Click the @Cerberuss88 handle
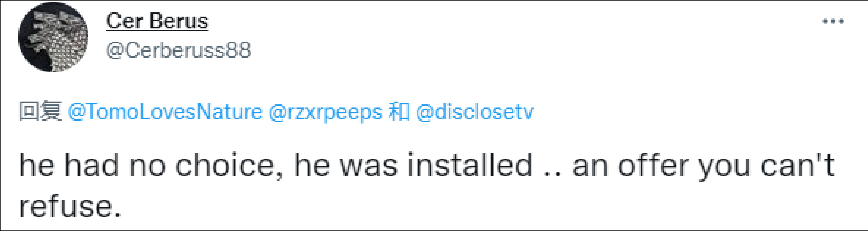This screenshot has height=231, width=868. 178,50
